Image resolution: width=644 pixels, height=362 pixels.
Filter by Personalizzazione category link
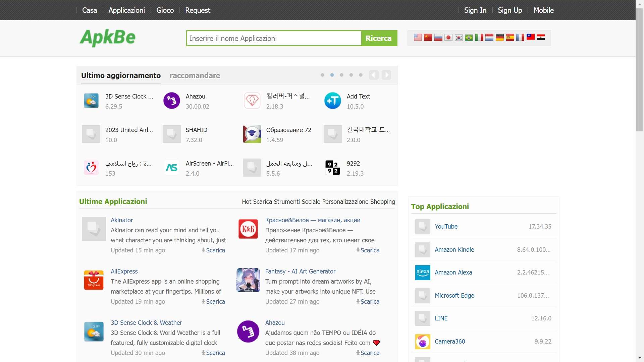coord(345,202)
